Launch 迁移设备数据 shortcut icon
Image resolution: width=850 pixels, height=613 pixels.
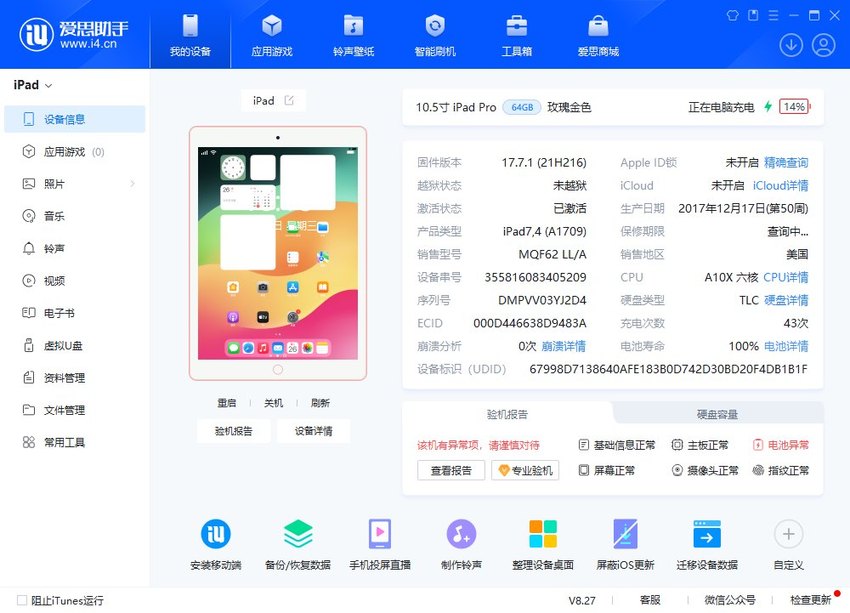click(x=707, y=534)
